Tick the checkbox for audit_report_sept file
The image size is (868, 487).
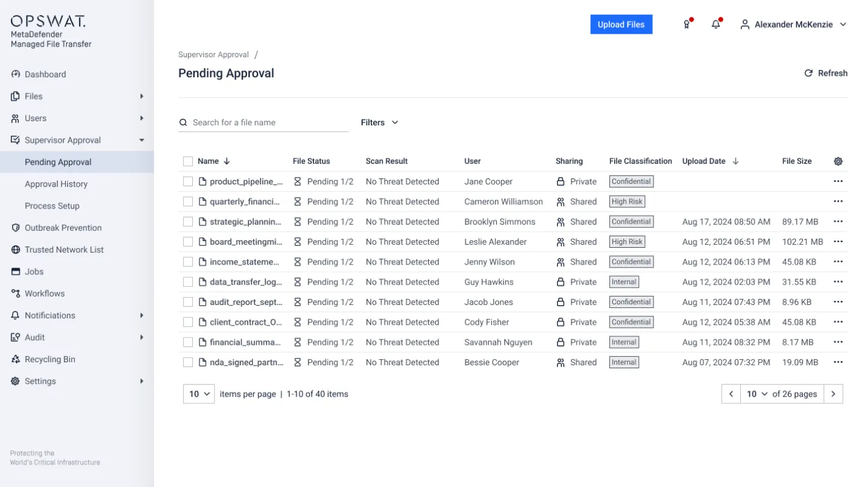188,302
